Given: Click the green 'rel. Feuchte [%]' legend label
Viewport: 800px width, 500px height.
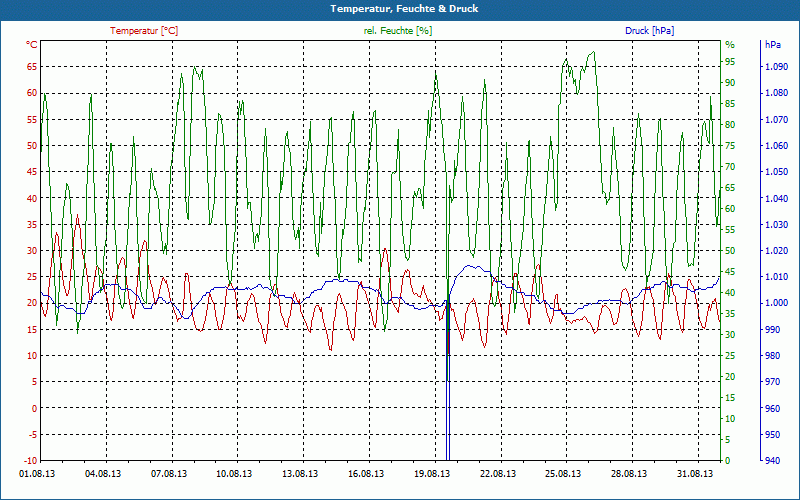Looking at the screenshot, I should (x=398, y=31).
